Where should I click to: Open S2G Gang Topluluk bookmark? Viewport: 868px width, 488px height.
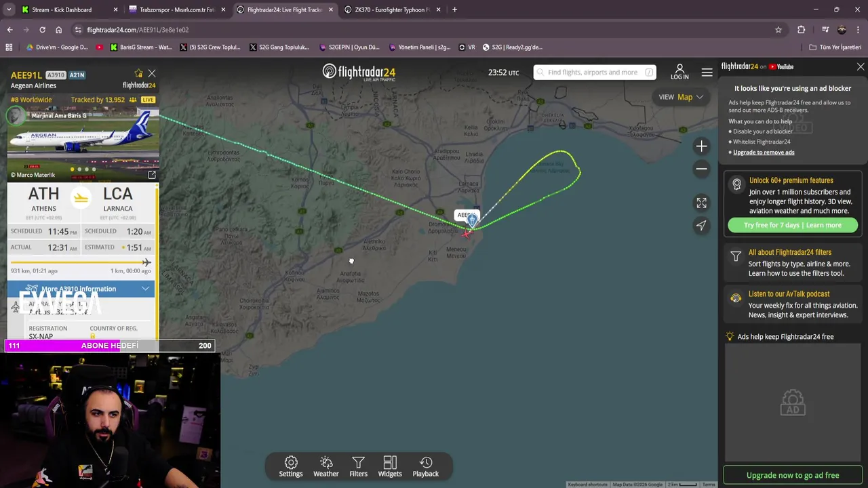click(x=279, y=47)
